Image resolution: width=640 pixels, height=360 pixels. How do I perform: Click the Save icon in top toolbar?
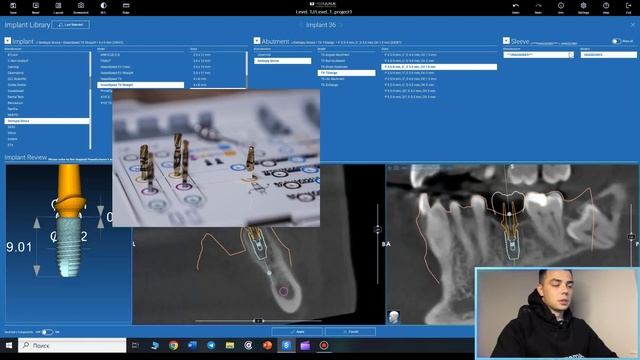pyautogui.click(x=13, y=6)
